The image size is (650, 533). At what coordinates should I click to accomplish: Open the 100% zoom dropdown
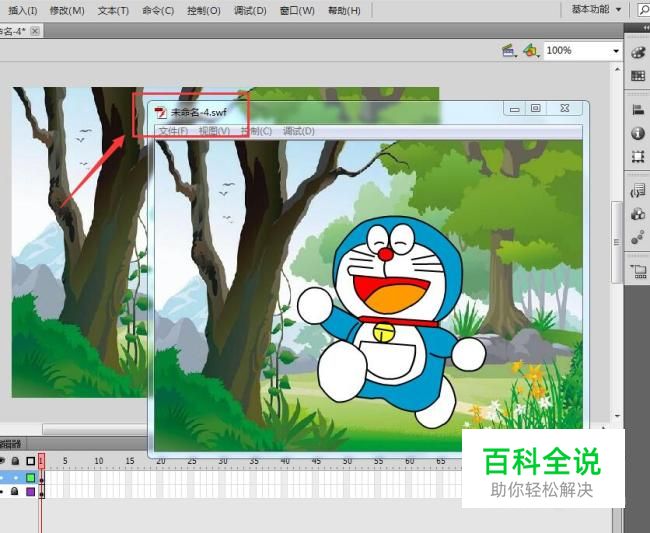[x=616, y=51]
